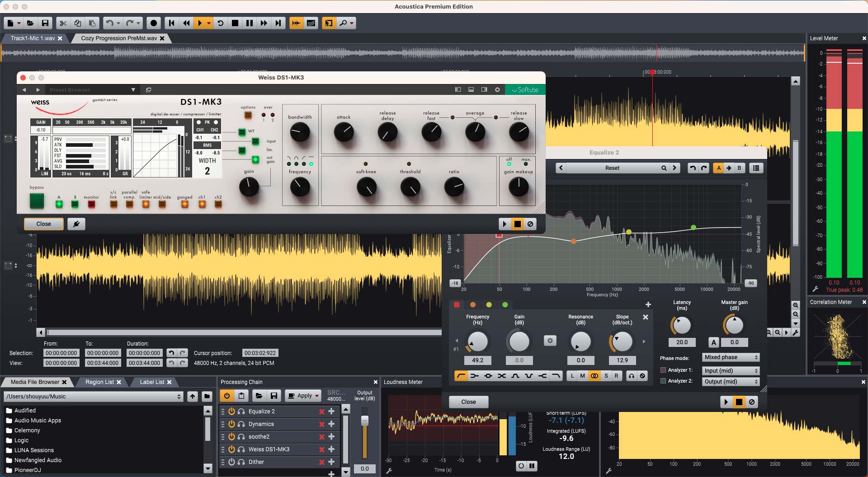This screenshot has width=868, height=477.
Task: Close the Equalize 2 window
Action: [468, 402]
